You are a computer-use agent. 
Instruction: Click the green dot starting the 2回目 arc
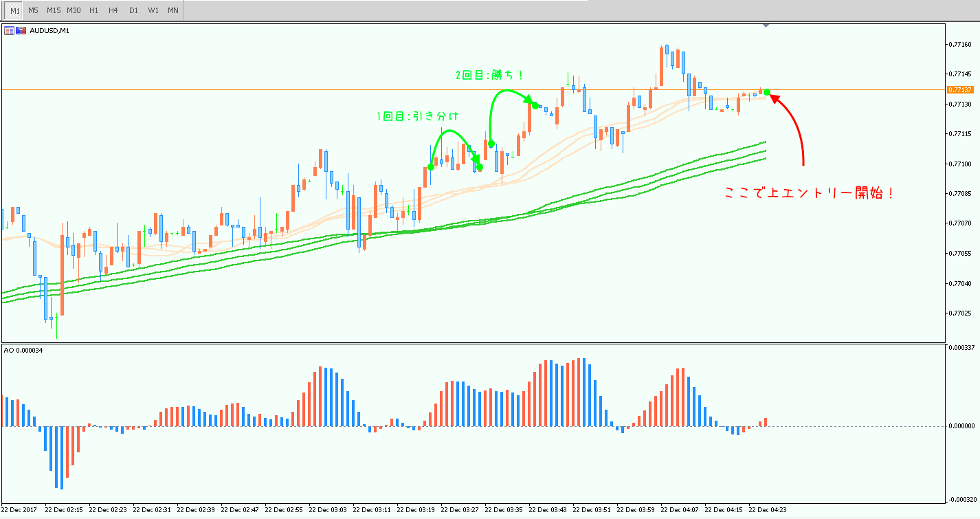point(491,143)
